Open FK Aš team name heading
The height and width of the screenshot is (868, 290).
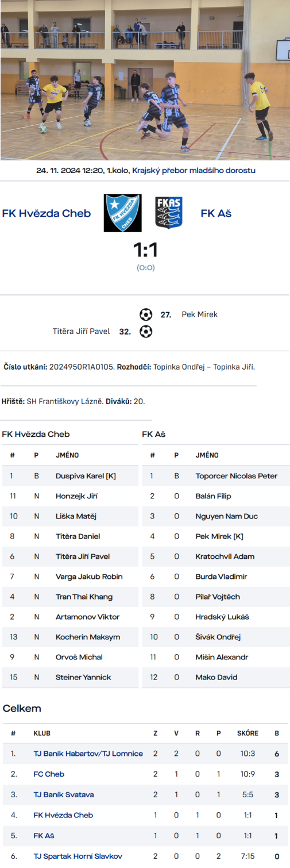point(216,213)
